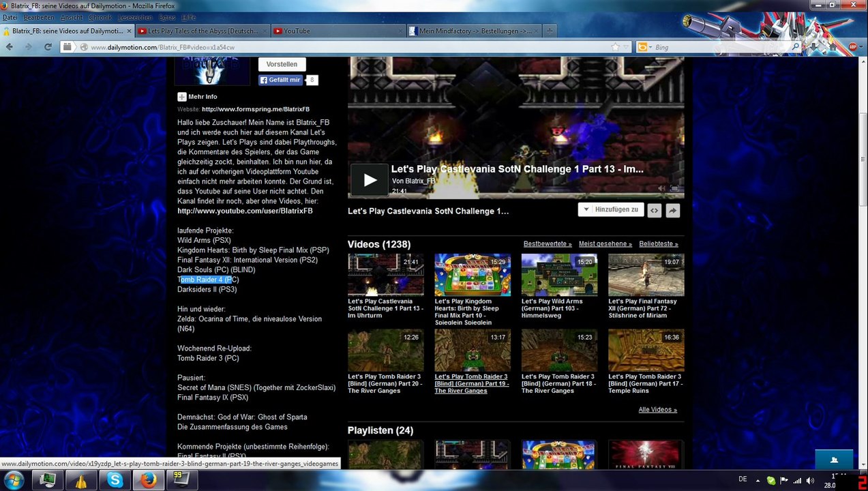Click the blue user icon button
This screenshot has height=491, width=868.
point(834,460)
